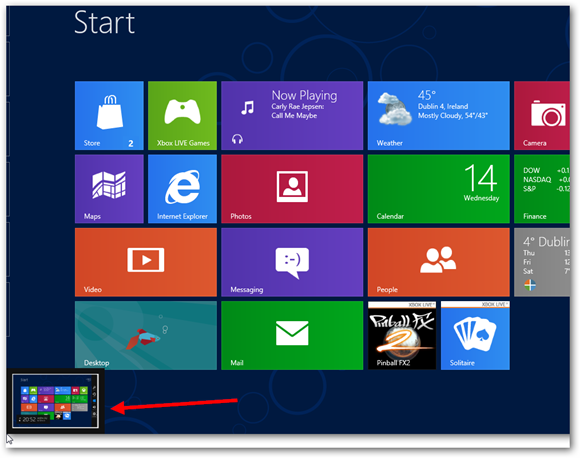Image resolution: width=580 pixels, height=458 pixels.
Task: Click the Fri row in forecast tile
Action: click(x=546, y=262)
